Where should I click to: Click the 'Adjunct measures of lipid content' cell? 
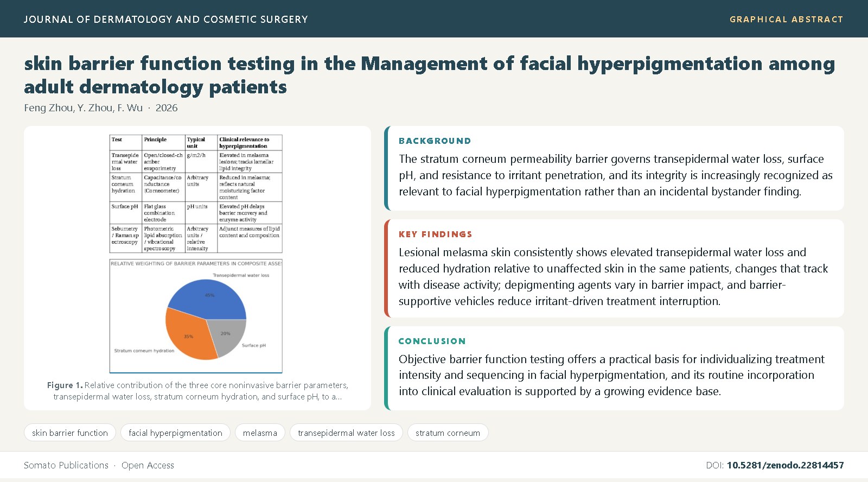[250, 238]
